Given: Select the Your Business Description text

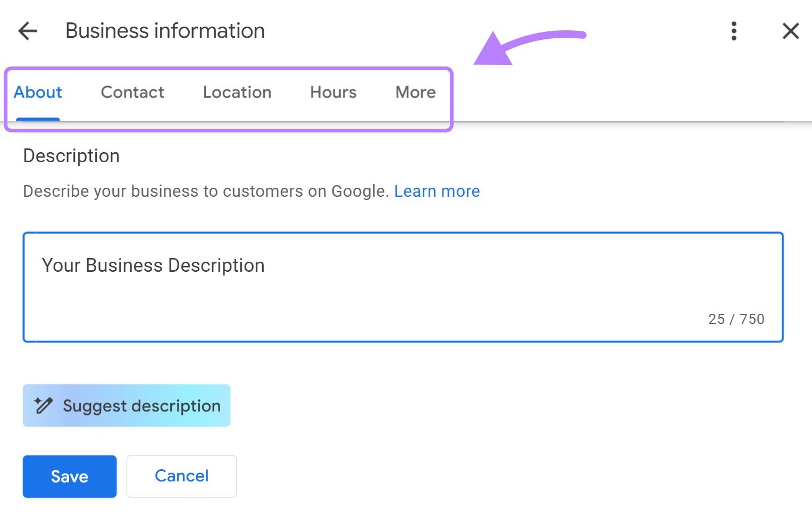Looking at the screenshot, I should pyautogui.click(x=153, y=265).
